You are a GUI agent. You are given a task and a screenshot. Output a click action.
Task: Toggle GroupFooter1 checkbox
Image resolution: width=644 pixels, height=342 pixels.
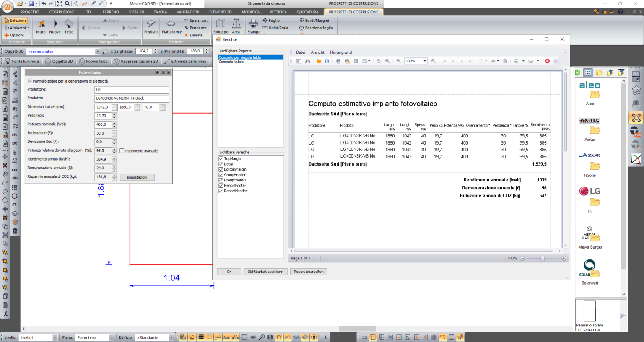click(221, 180)
